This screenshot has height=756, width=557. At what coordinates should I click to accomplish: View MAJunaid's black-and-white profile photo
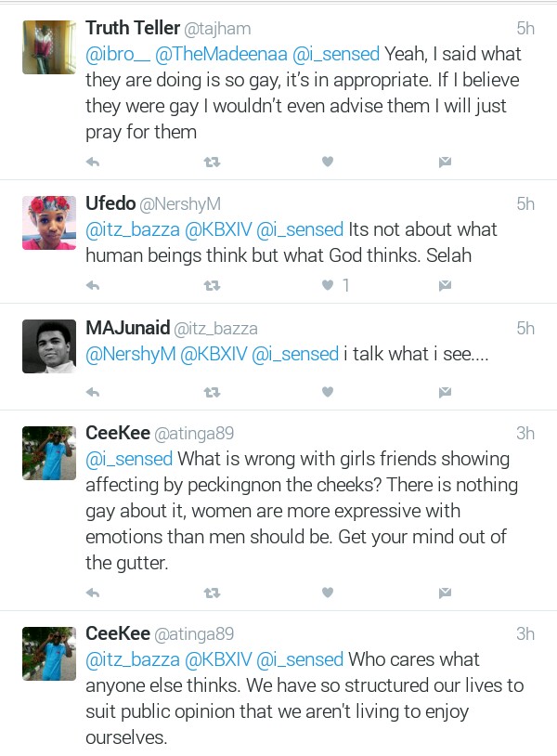[48, 347]
